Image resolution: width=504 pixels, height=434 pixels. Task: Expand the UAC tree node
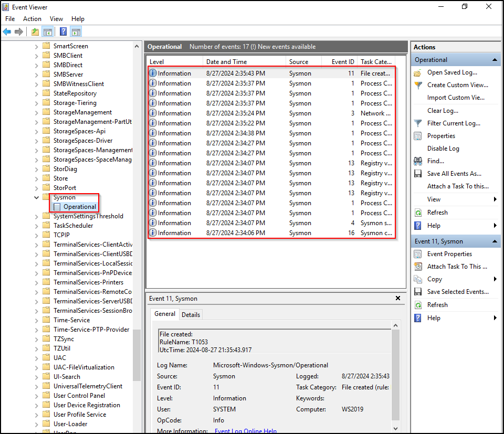pyautogui.click(x=36, y=358)
